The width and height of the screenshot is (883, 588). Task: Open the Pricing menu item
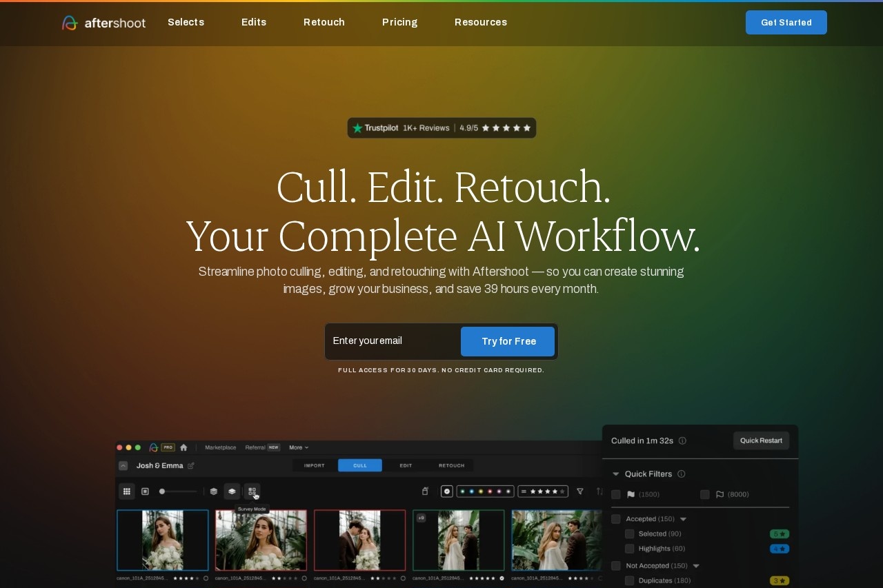pyautogui.click(x=399, y=22)
